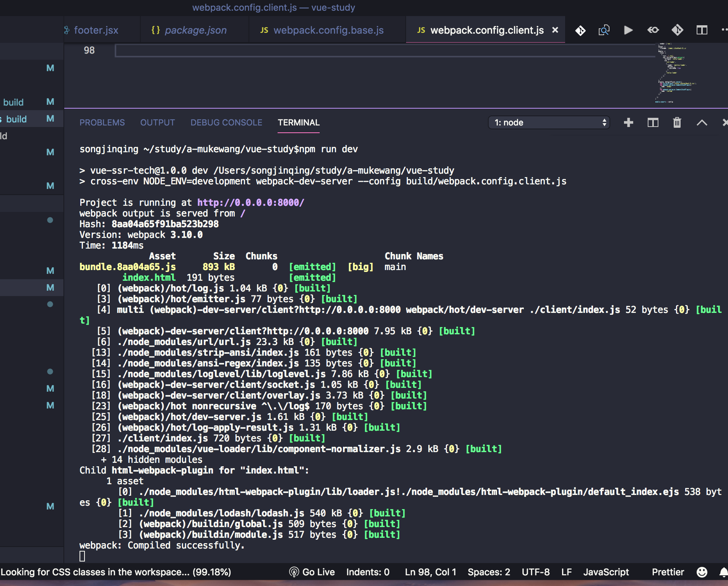Open the editor more actions ellipsis
728x586 pixels.
pyautogui.click(x=724, y=29)
